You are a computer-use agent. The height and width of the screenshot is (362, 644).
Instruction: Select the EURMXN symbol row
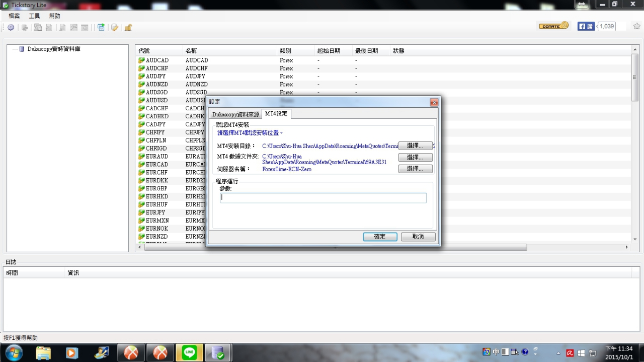[171, 221]
